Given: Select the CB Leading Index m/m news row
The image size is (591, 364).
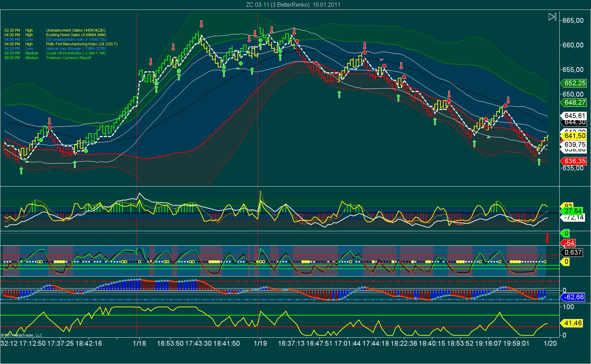Looking at the screenshot, I should coord(55,40).
